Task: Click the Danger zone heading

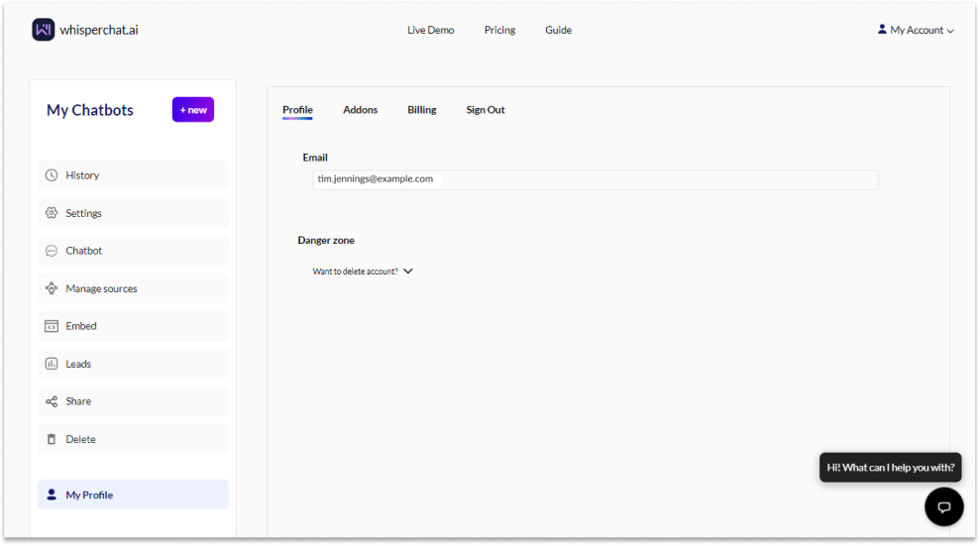Action: [x=326, y=240]
